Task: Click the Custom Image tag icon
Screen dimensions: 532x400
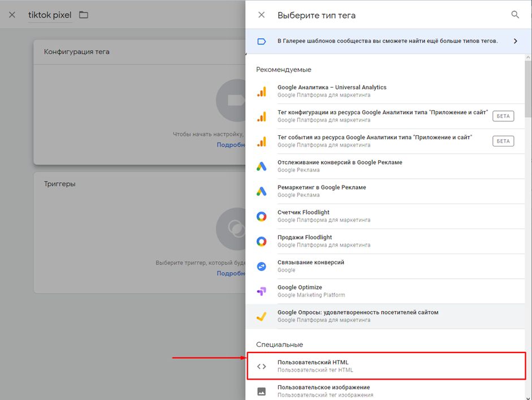Action: tap(261, 391)
